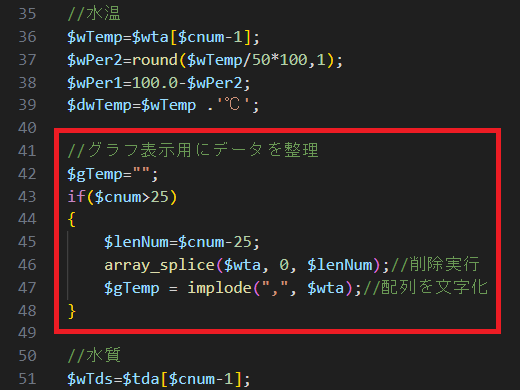The height and width of the screenshot is (390, 520).
Task: Click the array_splice function name
Action: (159, 266)
